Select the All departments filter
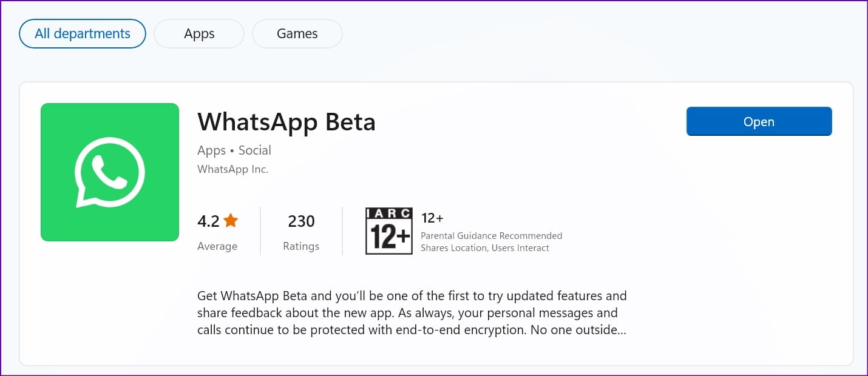Viewport: 868px width, 376px height. click(83, 33)
